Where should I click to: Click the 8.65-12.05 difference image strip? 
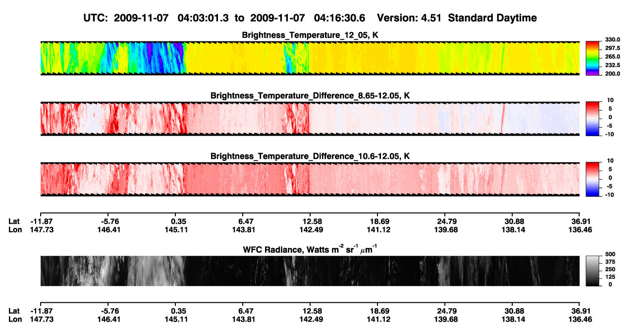pyautogui.click(x=310, y=119)
